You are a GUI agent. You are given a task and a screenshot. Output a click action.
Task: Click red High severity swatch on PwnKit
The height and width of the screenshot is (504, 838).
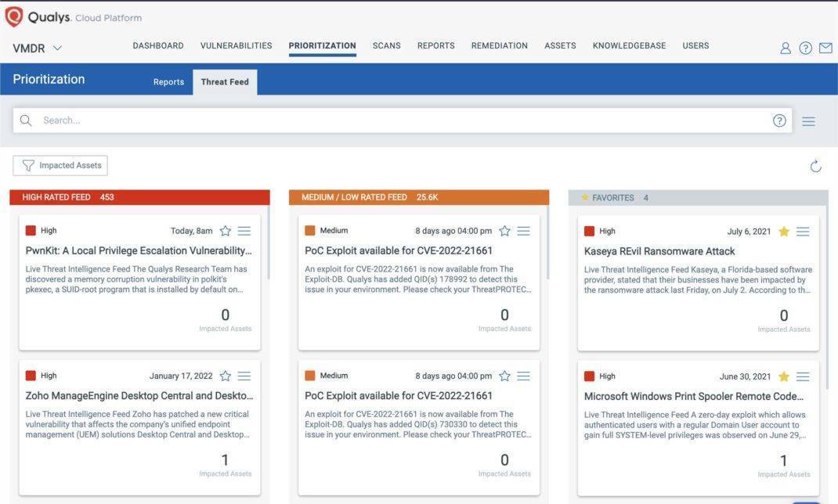pyautogui.click(x=31, y=231)
